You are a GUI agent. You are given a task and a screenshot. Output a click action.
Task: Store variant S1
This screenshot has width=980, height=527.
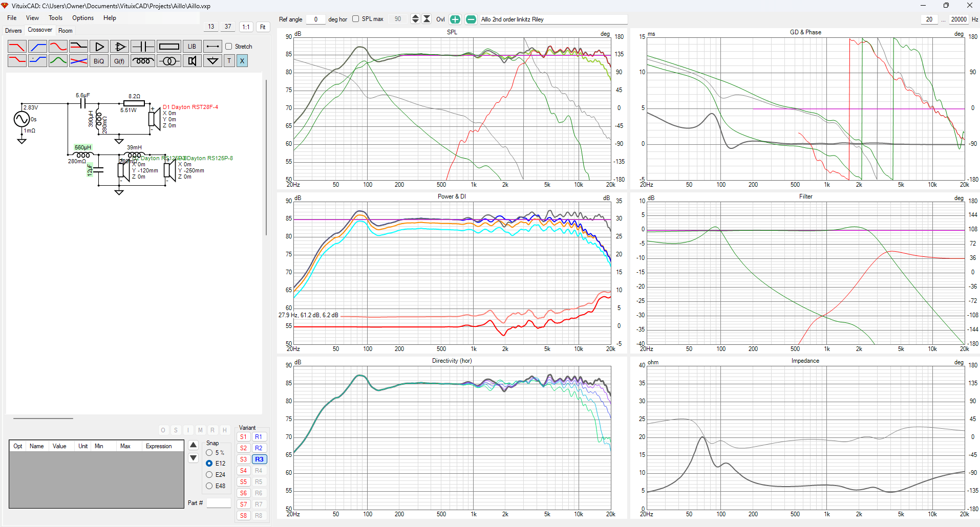point(244,437)
